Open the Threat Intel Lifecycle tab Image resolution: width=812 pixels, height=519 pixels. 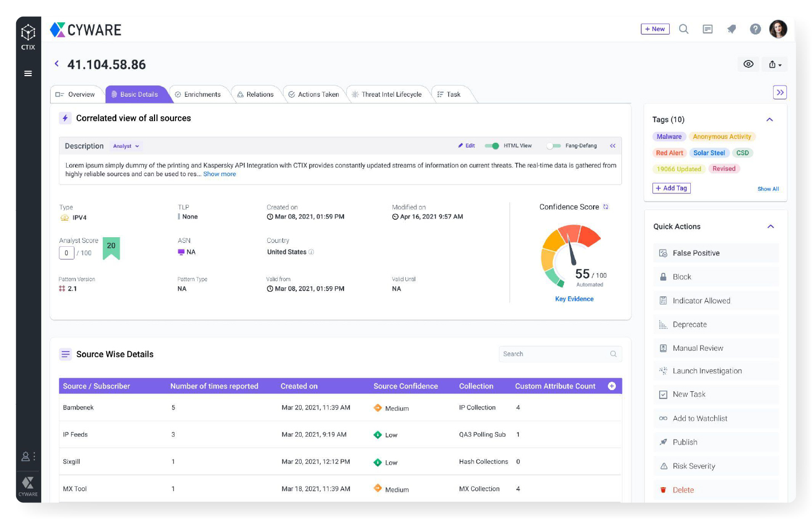click(x=387, y=94)
